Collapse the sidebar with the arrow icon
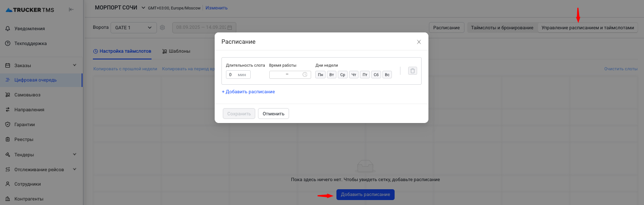The height and width of the screenshot is (205, 644). point(71,9)
